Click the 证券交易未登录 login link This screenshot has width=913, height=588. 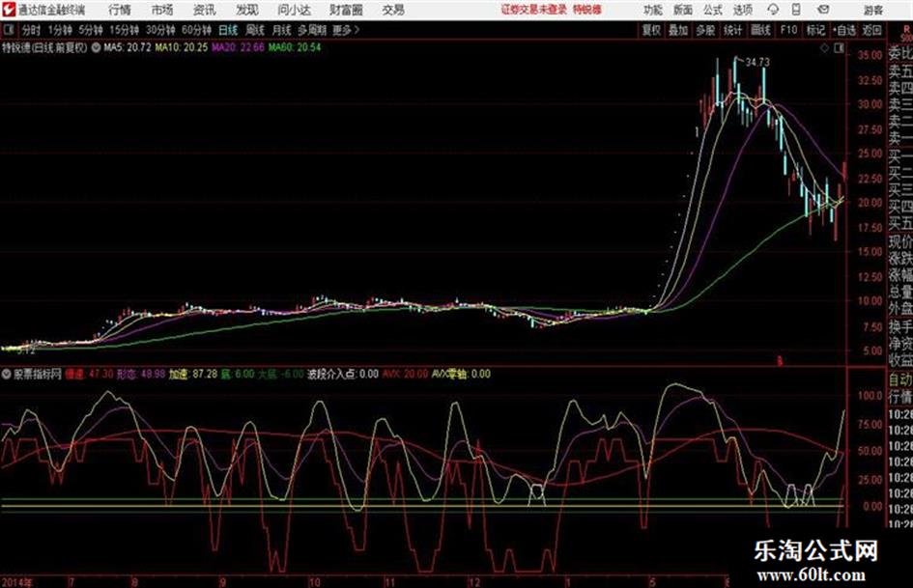534,10
